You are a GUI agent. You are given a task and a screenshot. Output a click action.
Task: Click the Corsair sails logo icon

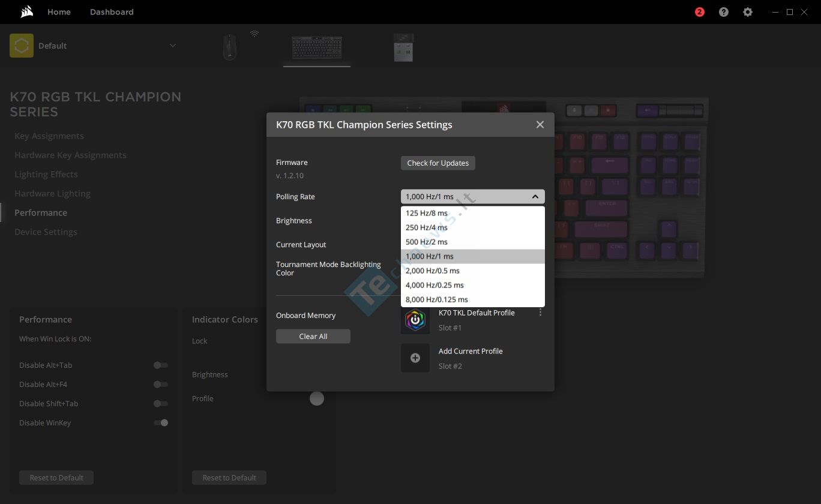26,12
